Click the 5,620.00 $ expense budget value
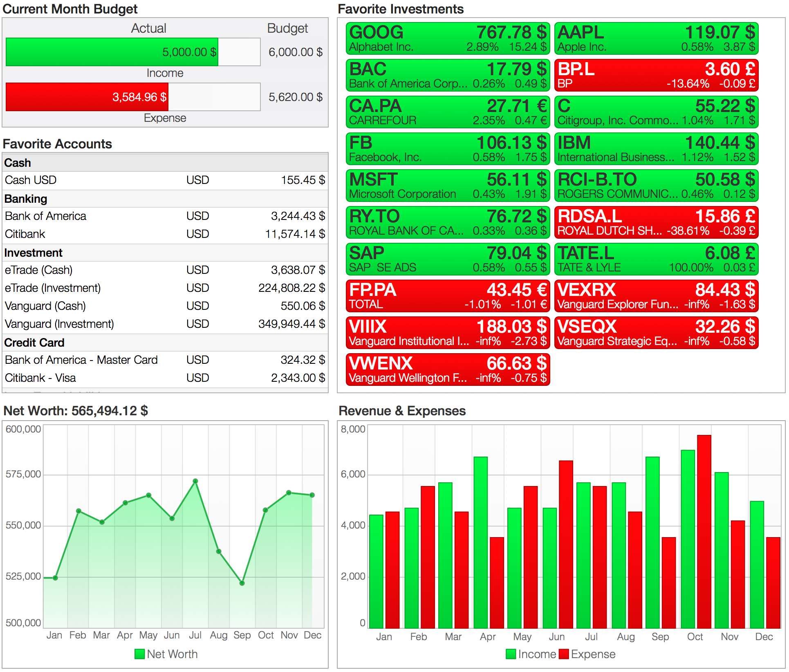789x672 pixels. [x=296, y=97]
